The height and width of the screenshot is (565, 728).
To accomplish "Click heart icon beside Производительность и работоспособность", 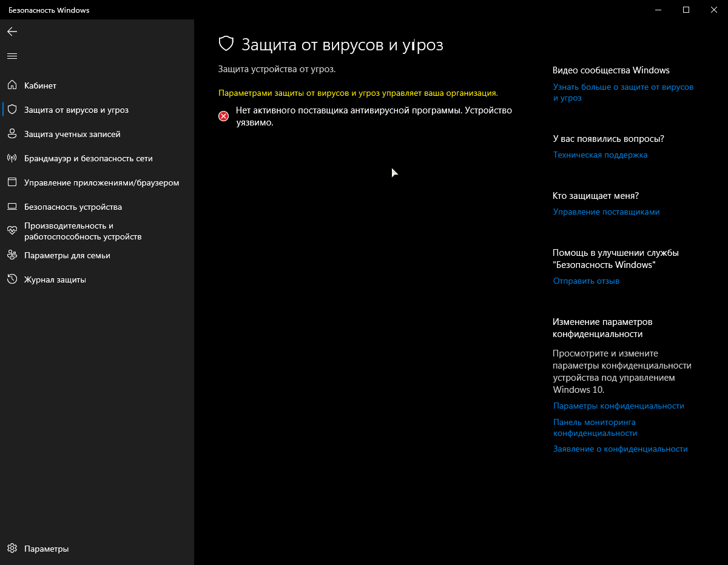I will [x=12, y=231].
